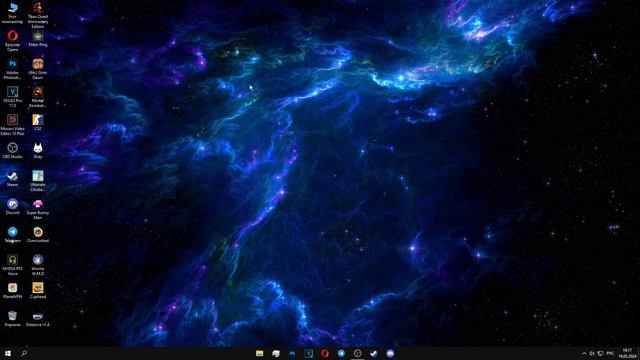The height and width of the screenshot is (360, 640).
Task: Select the Adobe Photoshop desktop shortcut
Action: tap(12, 69)
